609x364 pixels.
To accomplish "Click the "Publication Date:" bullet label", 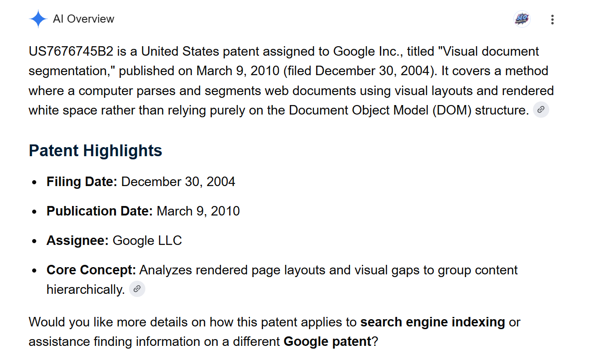I will click(x=100, y=211).
